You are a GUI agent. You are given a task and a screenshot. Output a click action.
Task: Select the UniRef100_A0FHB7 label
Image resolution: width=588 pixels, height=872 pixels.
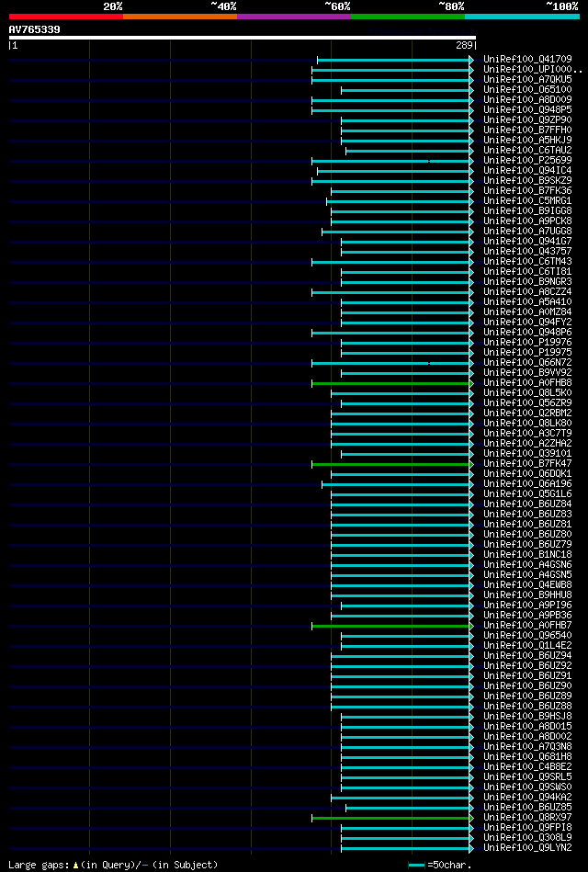pyautogui.click(x=527, y=626)
